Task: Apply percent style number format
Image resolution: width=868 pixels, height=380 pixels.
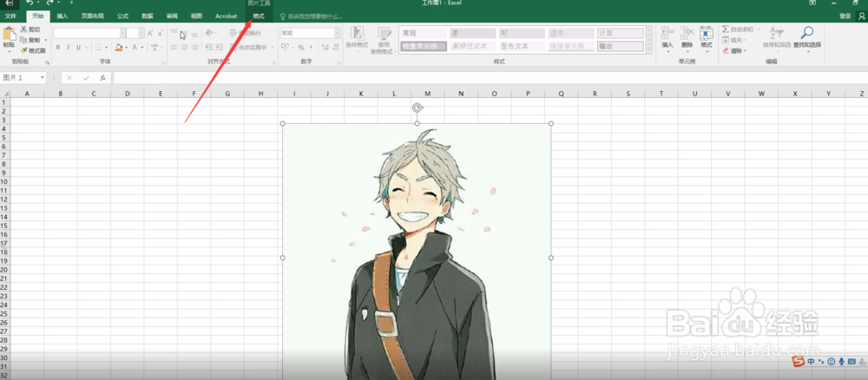Action: (x=301, y=48)
